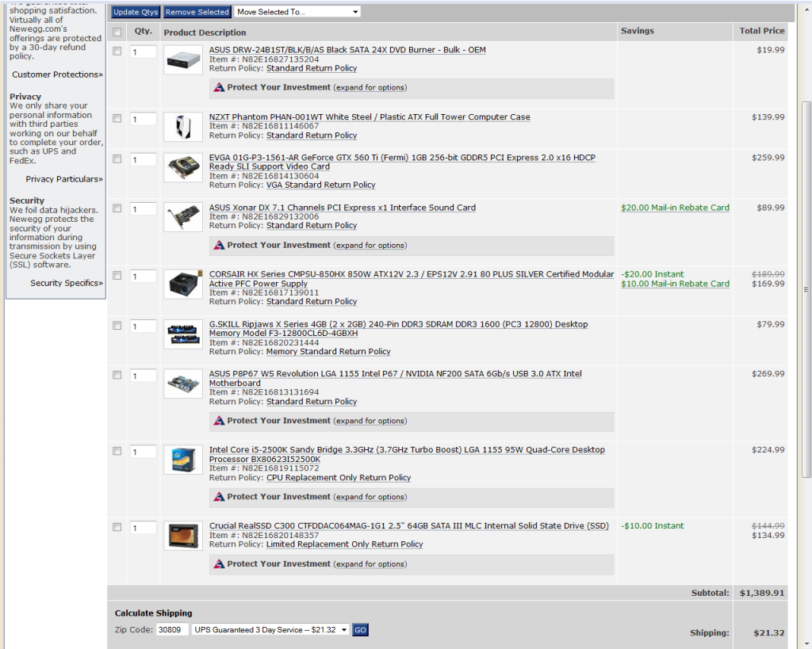
Task: Expand protection options for ASUS motherboard
Action: (x=370, y=421)
